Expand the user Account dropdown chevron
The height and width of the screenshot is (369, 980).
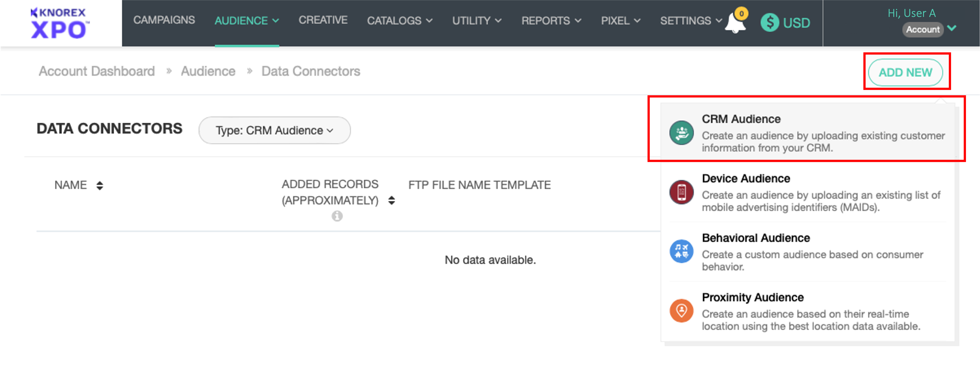pos(952,28)
